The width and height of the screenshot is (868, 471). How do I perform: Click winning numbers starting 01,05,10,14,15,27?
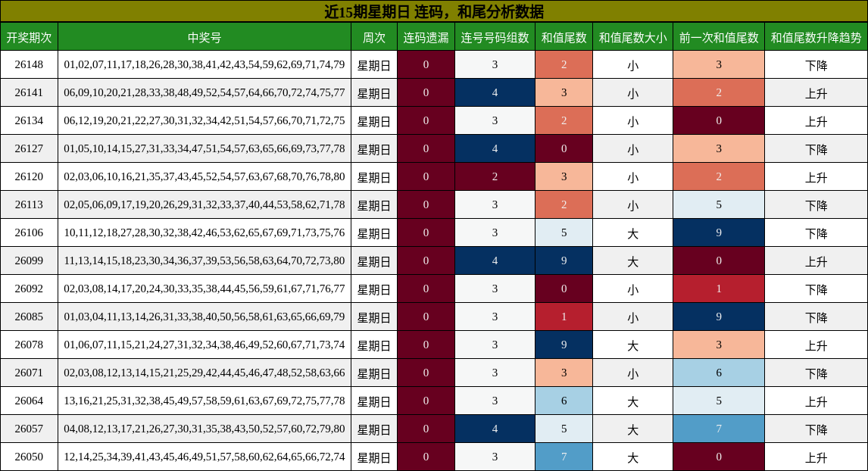pos(205,148)
